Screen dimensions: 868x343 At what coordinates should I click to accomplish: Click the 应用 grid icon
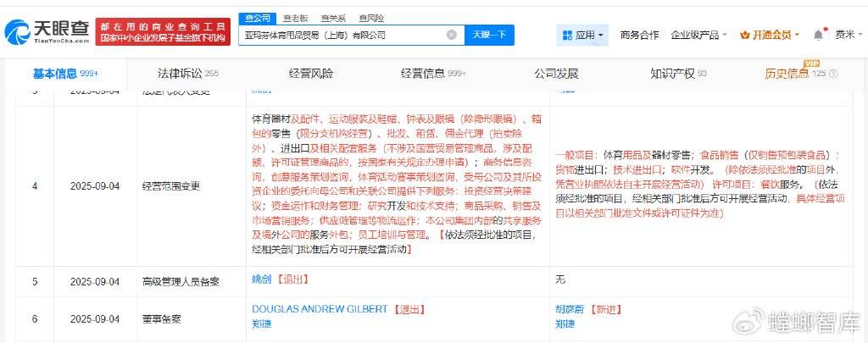[x=567, y=36]
